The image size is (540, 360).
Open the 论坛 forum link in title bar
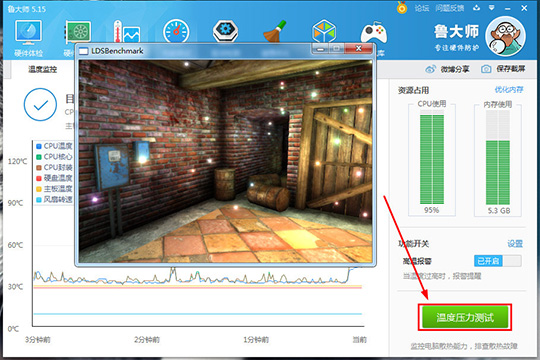[x=422, y=8]
